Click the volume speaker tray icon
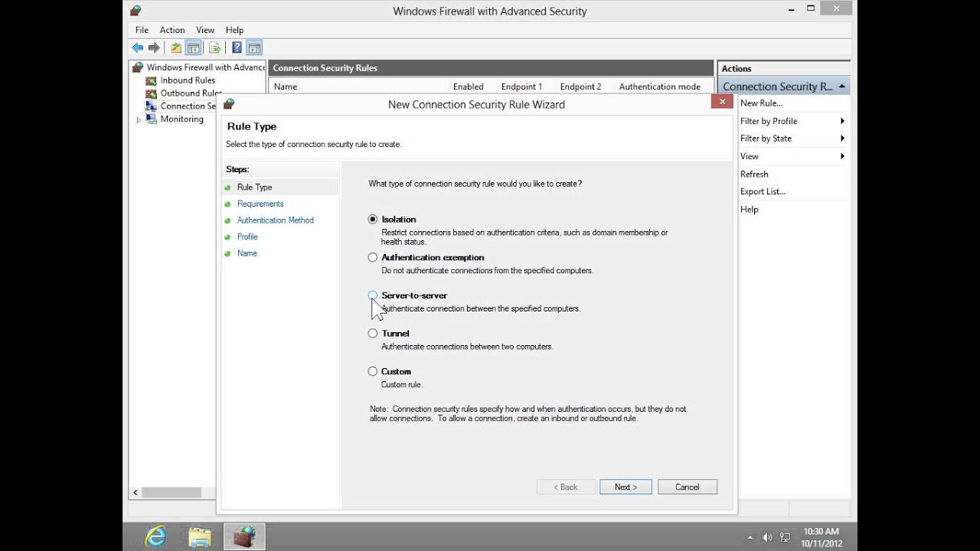Screen dimensions: 980x551 pyautogui.click(x=767, y=537)
